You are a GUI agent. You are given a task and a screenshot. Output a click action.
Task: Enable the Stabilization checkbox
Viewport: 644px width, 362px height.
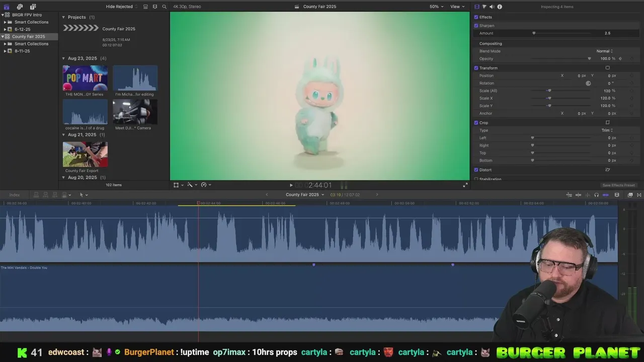pyautogui.click(x=476, y=179)
